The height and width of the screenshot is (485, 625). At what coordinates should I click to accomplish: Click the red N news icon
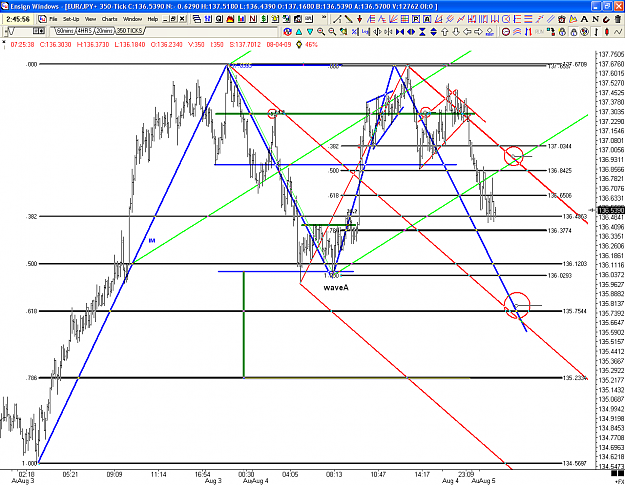pyautogui.click(x=253, y=19)
